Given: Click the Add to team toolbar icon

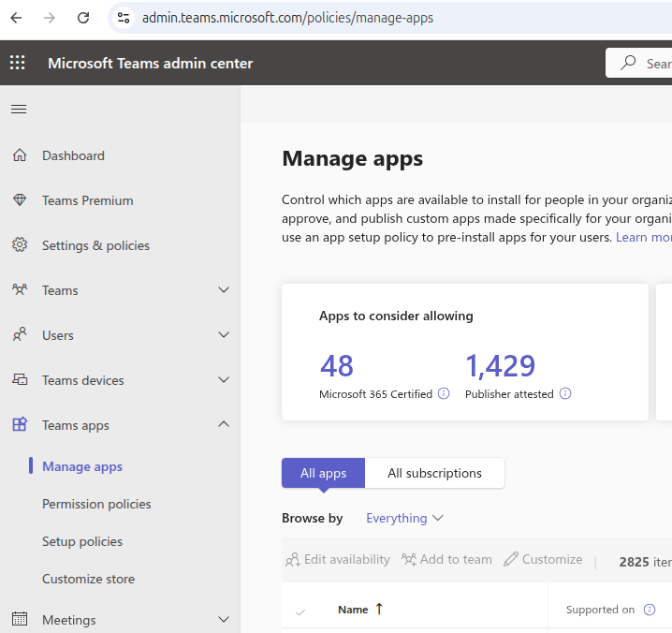Looking at the screenshot, I should 409,560.
